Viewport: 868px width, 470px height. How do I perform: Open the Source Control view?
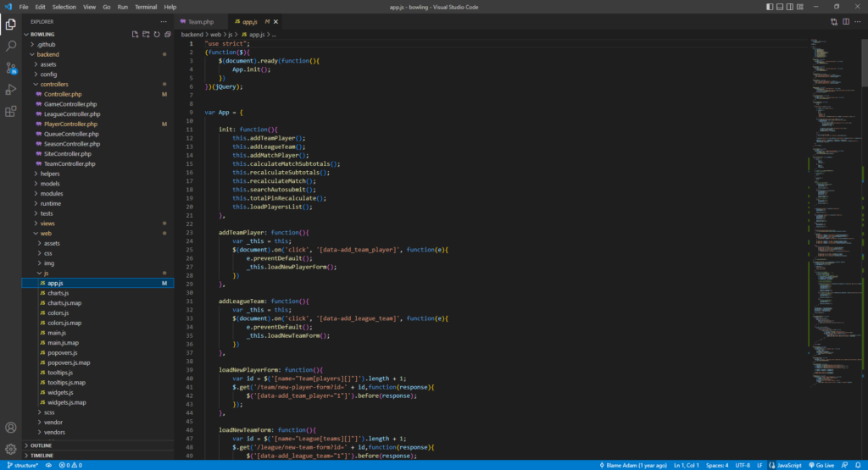pyautogui.click(x=10, y=68)
